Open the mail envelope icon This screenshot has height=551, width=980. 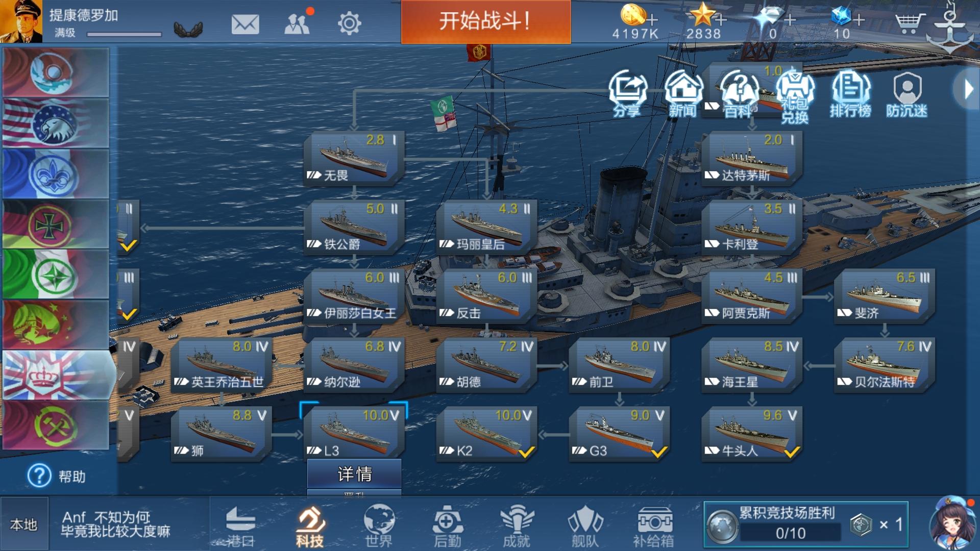(245, 24)
